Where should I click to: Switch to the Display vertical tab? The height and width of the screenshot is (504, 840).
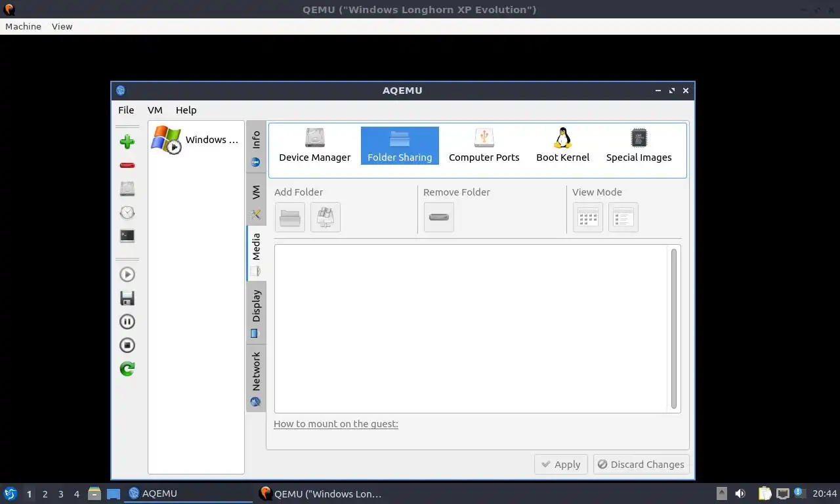point(256,313)
